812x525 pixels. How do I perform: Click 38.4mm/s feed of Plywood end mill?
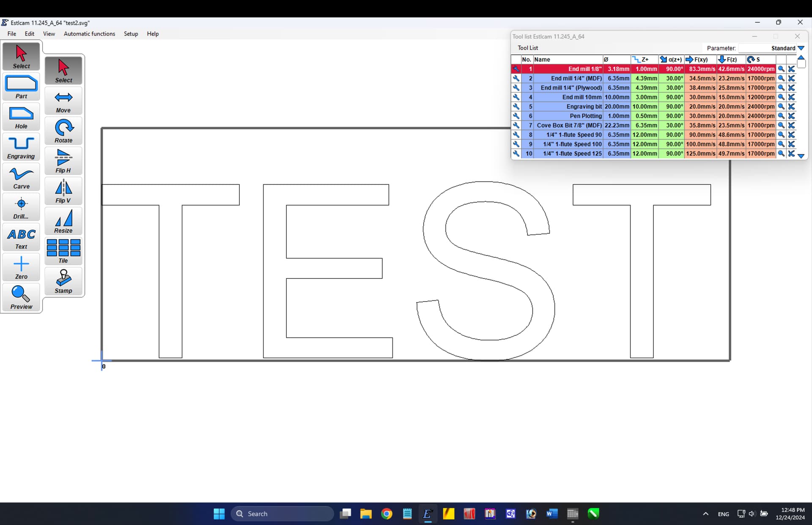pos(701,88)
